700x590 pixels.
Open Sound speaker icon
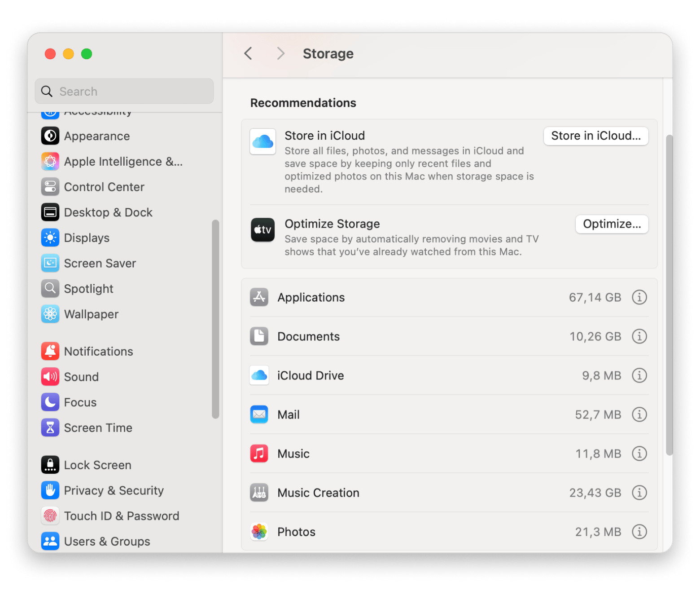point(50,377)
